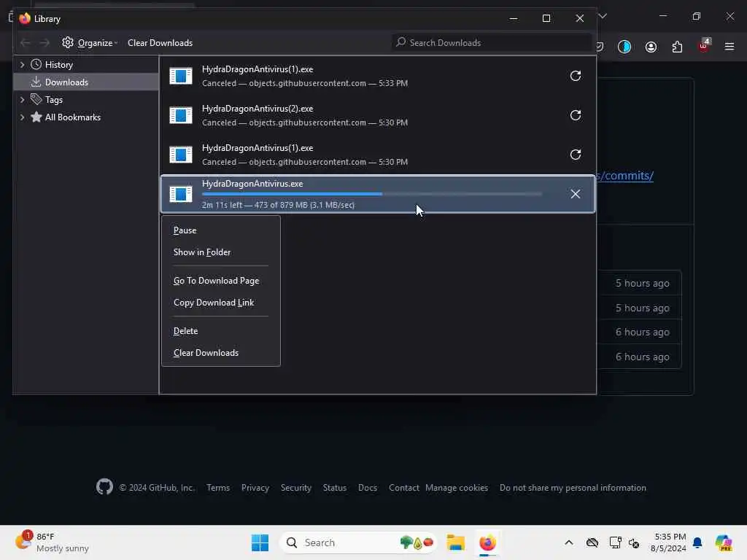Viewport: 747px width, 560px height.
Task: Open the Copilot icon on the taskbar
Action: [x=723, y=542]
